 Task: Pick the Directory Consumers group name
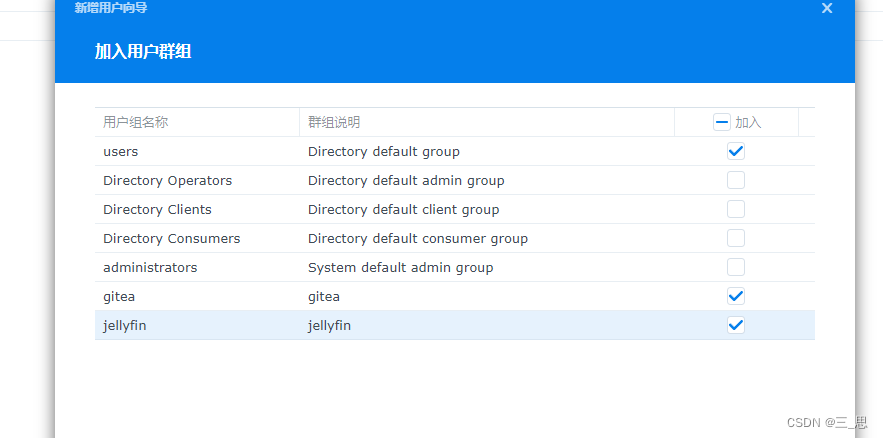coord(171,239)
